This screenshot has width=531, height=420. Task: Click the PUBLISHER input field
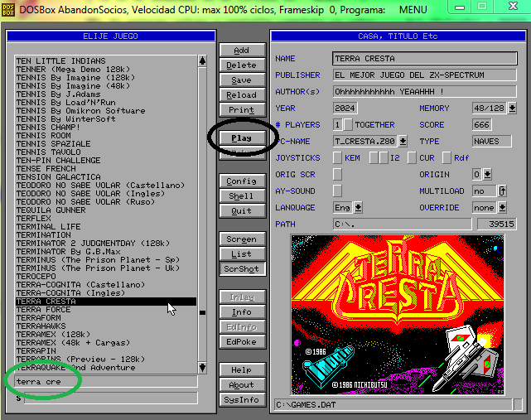click(425, 75)
